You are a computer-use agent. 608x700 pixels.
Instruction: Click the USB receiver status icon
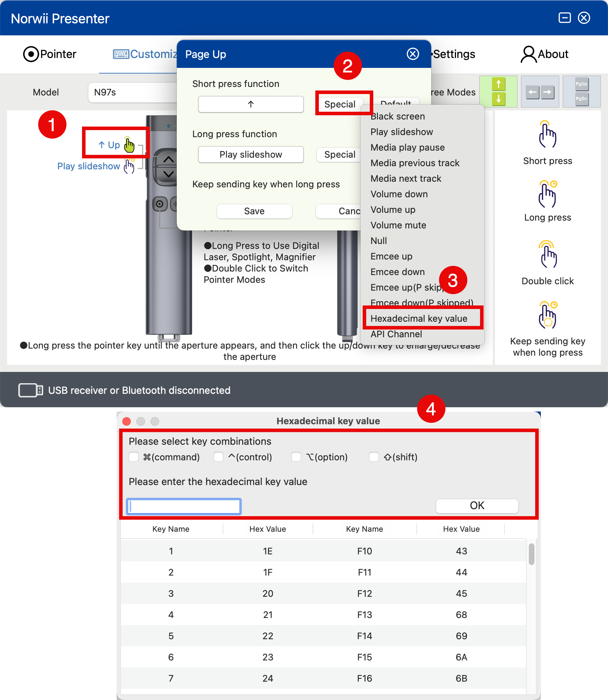coord(31,390)
